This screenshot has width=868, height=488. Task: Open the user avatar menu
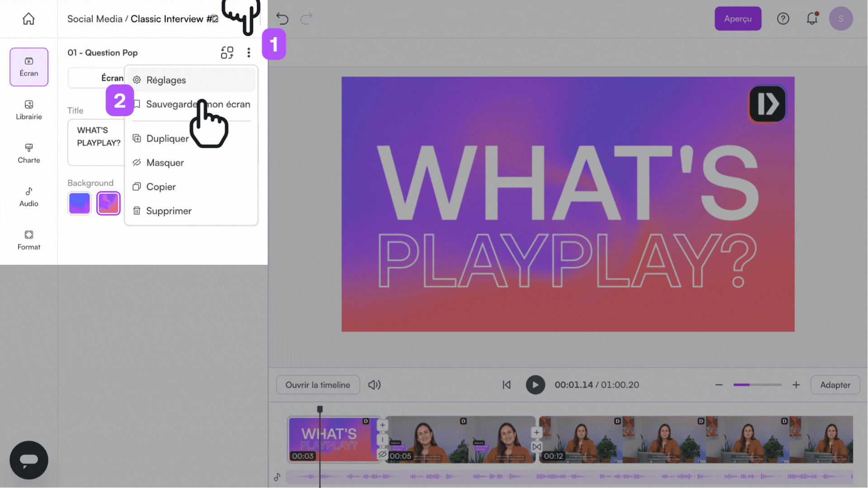tap(840, 19)
